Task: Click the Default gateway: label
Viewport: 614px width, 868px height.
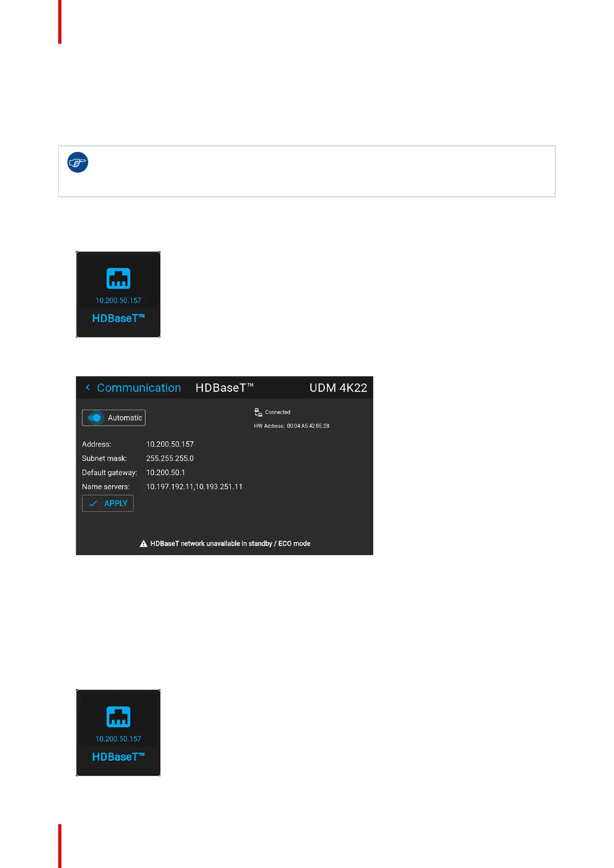Action: [109, 473]
